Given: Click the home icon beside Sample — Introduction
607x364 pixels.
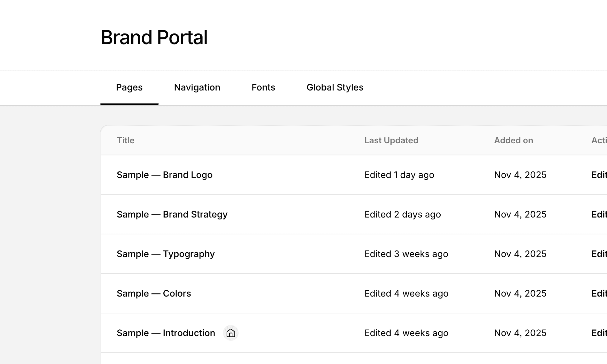Looking at the screenshot, I should [x=230, y=333].
